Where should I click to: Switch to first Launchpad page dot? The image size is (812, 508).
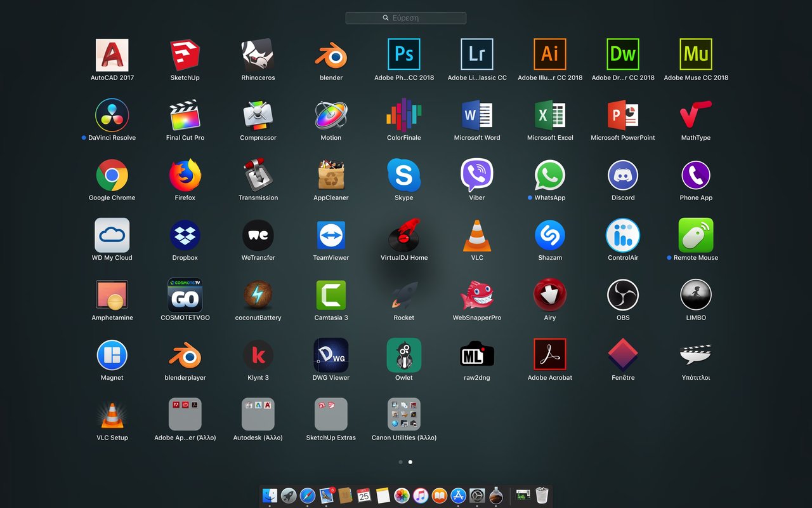(400, 462)
